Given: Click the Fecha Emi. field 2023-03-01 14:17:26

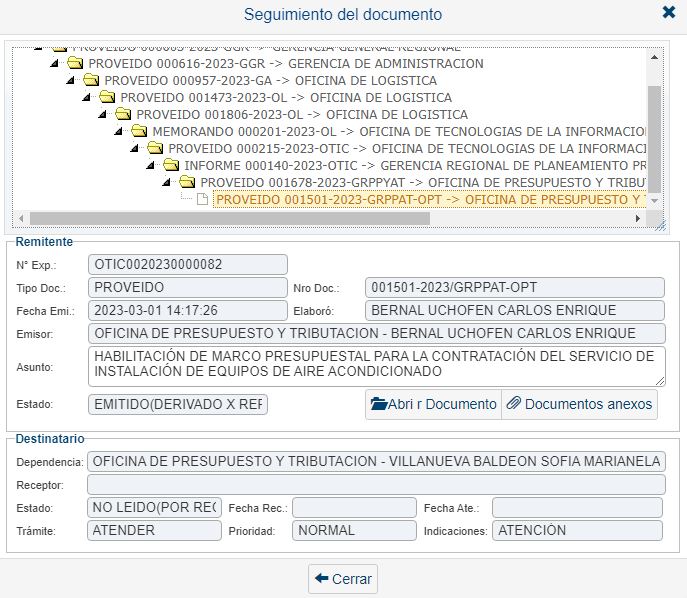Looking at the screenshot, I should [188, 310].
